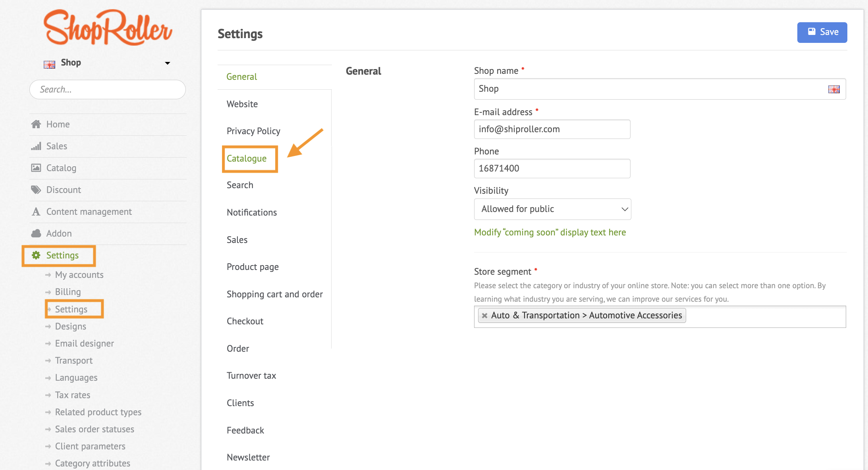868x470 pixels.
Task: Click the Addon cloud icon
Action: click(x=36, y=233)
